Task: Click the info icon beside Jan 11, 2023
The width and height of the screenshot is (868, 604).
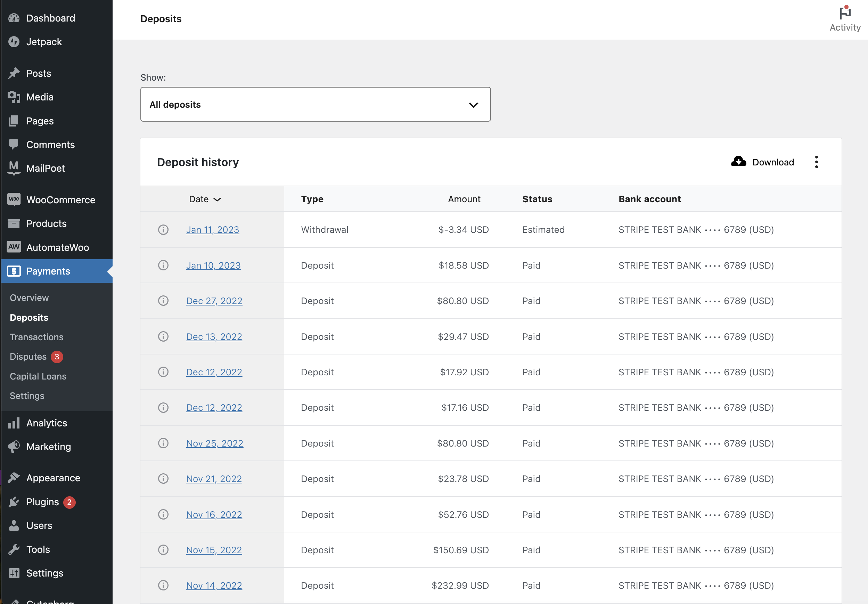Action: point(163,230)
